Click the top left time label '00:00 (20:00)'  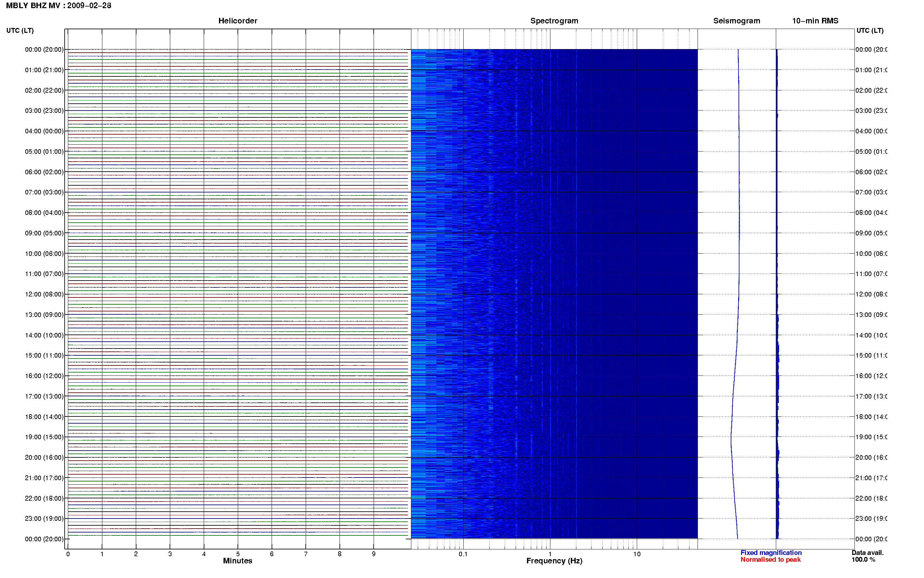44,49
